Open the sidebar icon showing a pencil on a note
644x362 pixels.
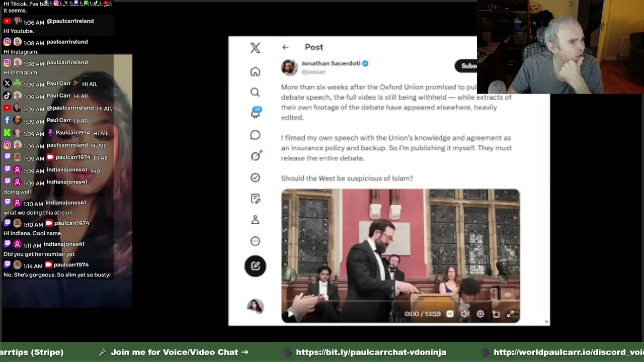coord(255,199)
